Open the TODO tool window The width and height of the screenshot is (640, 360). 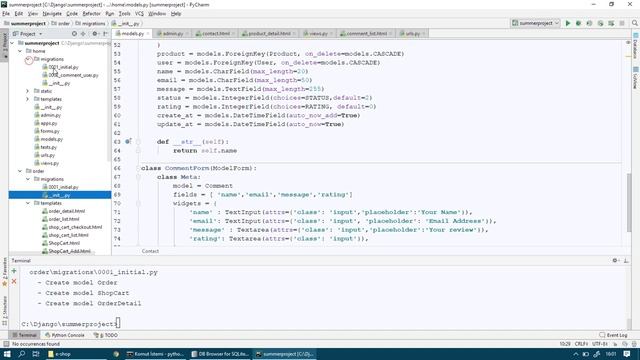point(106,335)
